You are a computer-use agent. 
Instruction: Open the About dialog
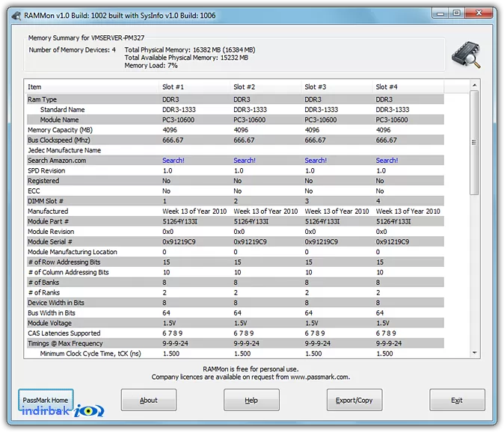[149, 400]
